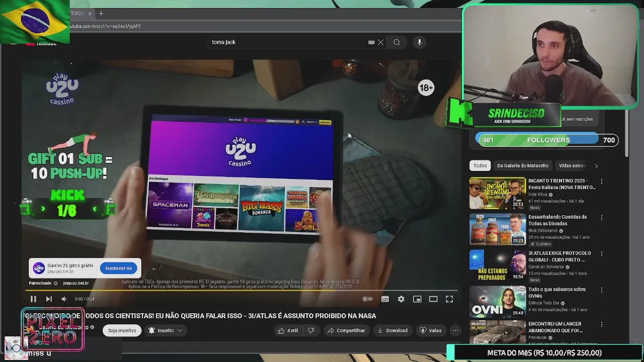Screen dimensions: 644x362
Task: Click the Compartilhar share button
Action: [x=346, y=330]
